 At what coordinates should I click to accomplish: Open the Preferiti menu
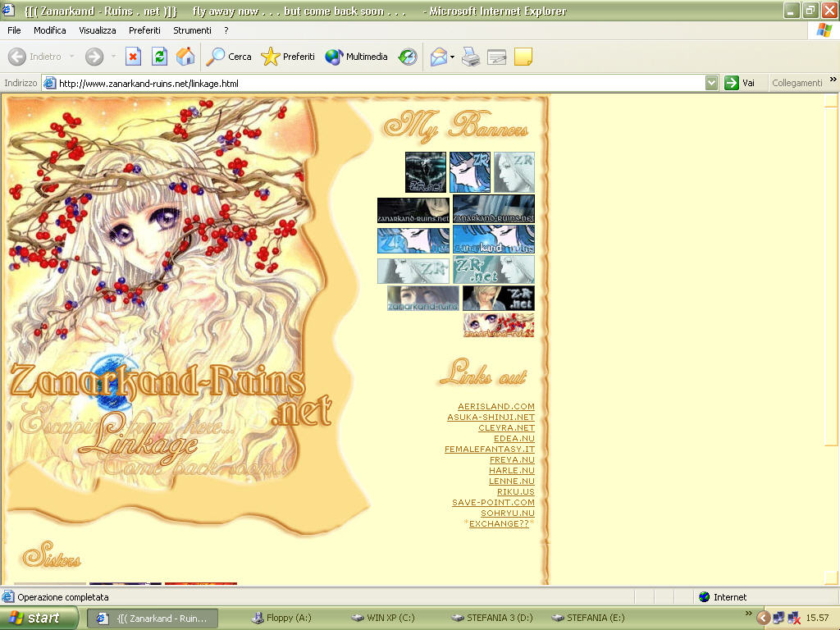point(144,30)
